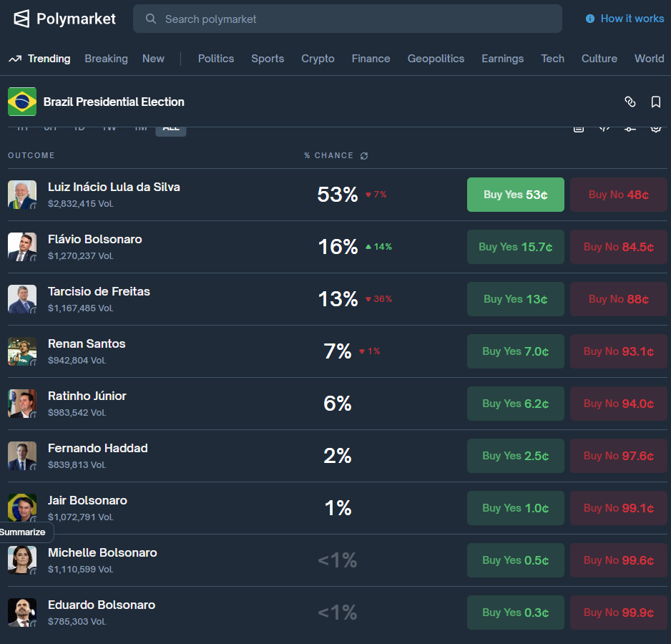Click Buy No 99.1¢ for Jair Bolsonaro
Viewport: 671px width, 644px height.
(619, 508)
